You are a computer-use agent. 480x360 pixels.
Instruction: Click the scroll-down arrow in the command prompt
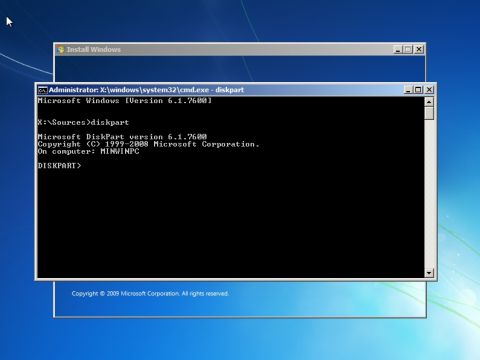[429, 273]
